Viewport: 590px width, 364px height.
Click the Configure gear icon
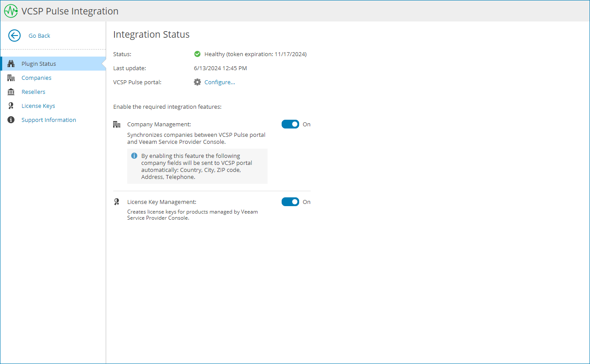click(x=197, y=82)
